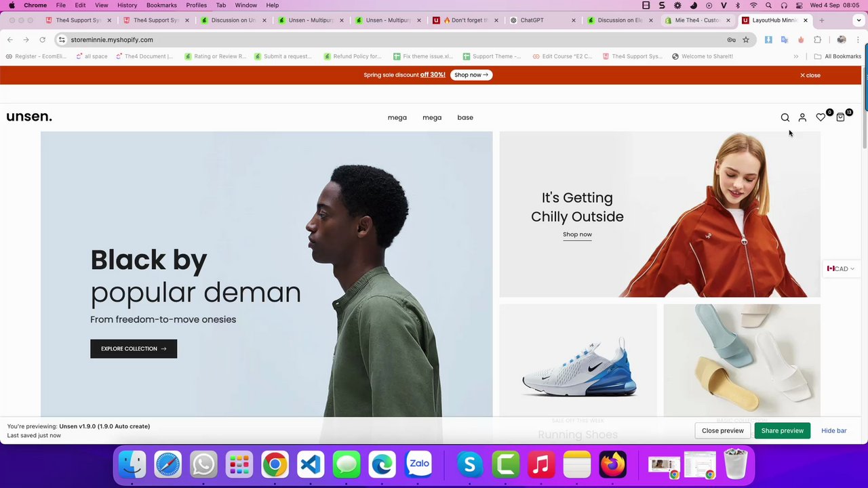The width and height of the screenshot is (868, 488).
Task: Open the wishlist heart icon
Action: coord(821,118)
